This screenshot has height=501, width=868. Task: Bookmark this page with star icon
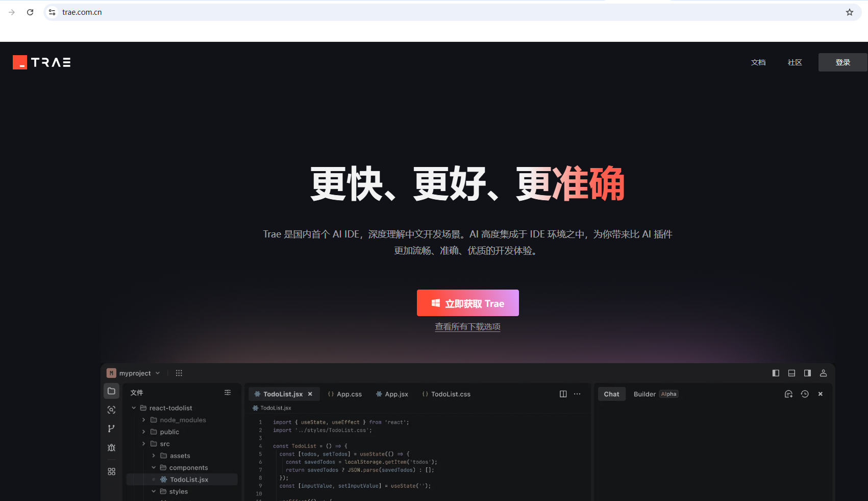(850, 12)
